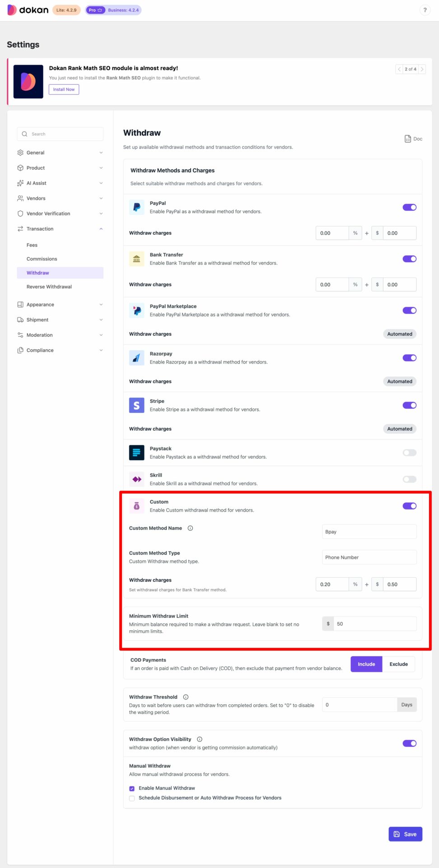Select Include for COD Payments
Image resolution: width=439 pixels, height=868 pixels.
[366, 664]
